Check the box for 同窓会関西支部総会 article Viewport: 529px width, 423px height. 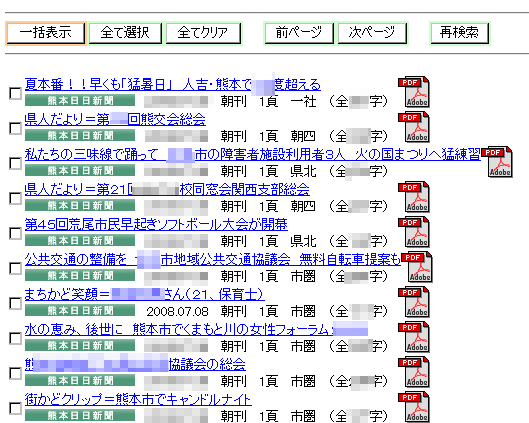click(15, 198)
